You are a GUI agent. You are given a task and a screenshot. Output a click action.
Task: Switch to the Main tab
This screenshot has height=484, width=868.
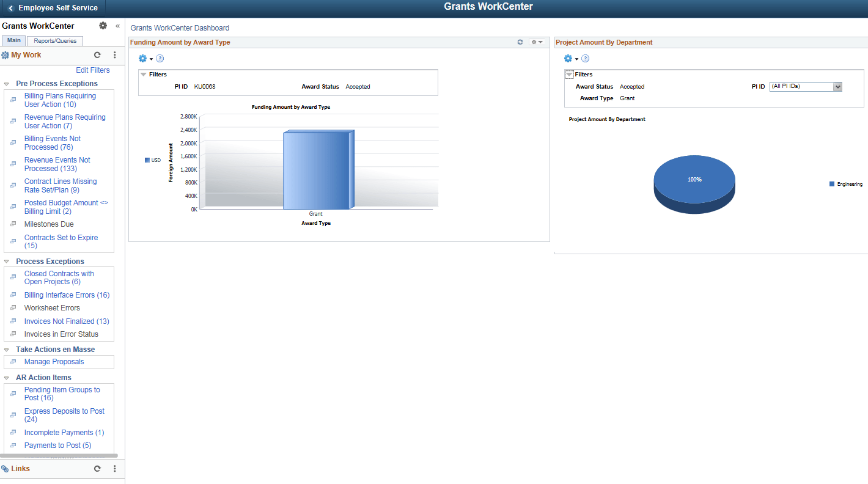point(14,41)
